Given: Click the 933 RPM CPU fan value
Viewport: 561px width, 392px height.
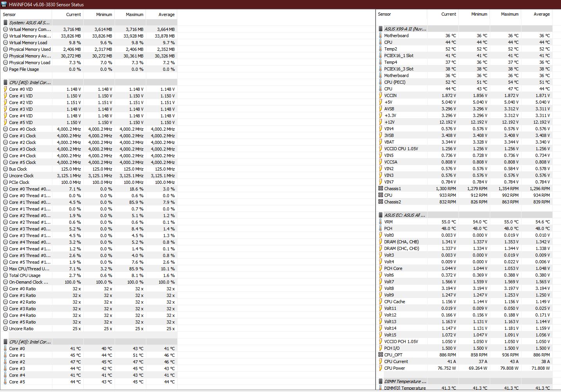Looking at the screenshot, I should pyautogui.click(x=447, y=195).
